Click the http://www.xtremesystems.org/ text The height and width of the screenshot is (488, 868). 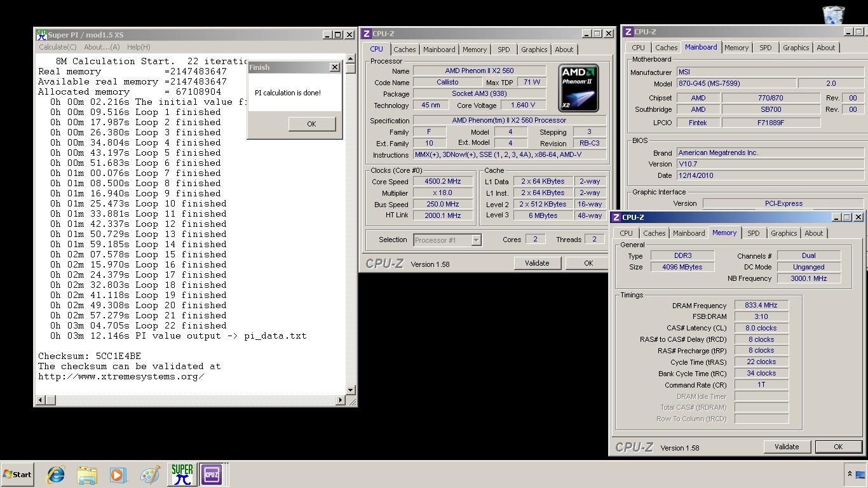point(121,376)
